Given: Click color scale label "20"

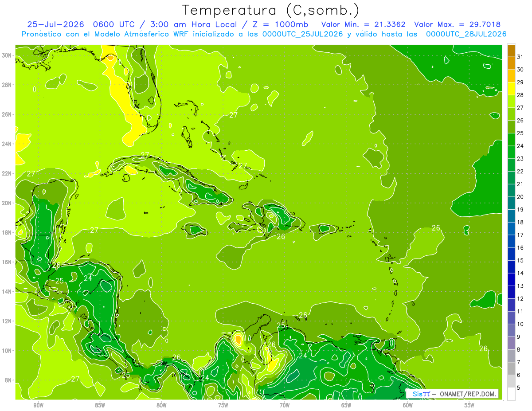Looking at the screenshot, I should coord(520,197).
